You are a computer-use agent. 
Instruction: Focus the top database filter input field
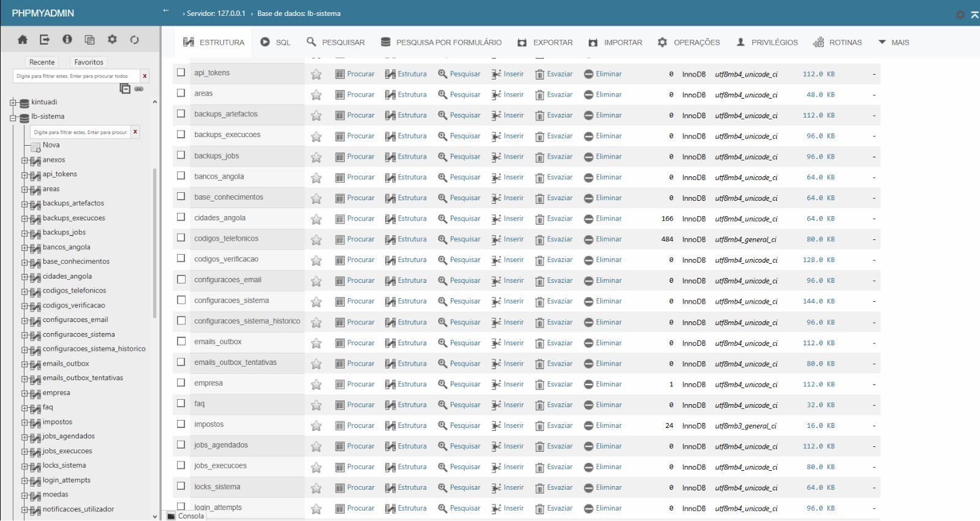pyautogui.click(x=77, y=76)
